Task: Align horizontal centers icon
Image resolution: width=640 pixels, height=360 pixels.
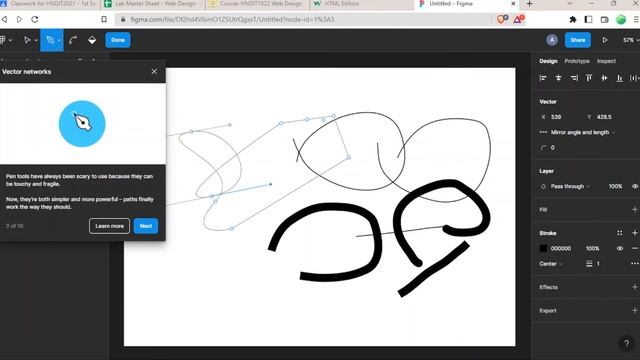Action: point(558,78)
